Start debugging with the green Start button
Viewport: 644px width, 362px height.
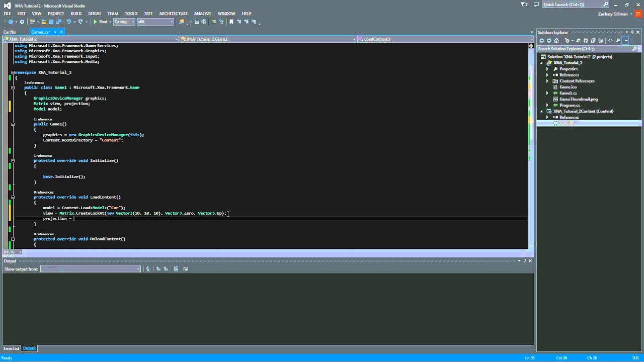(100, 22)
